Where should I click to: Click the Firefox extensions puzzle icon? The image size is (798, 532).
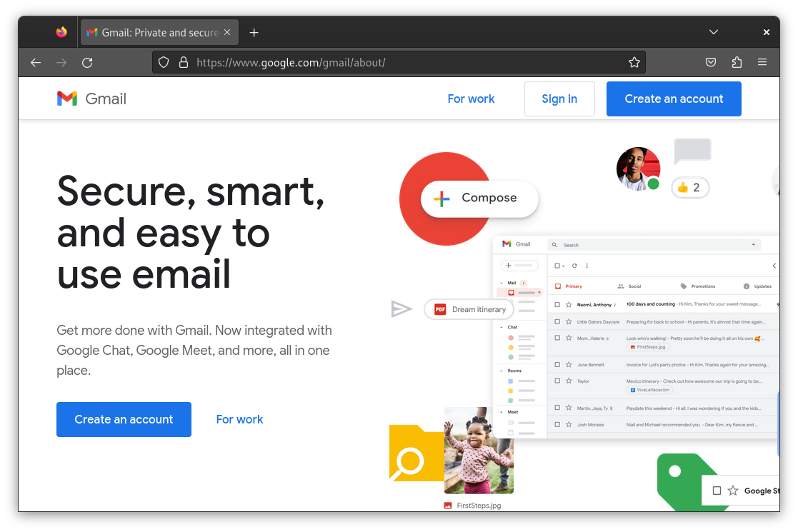tap(737, 62)
